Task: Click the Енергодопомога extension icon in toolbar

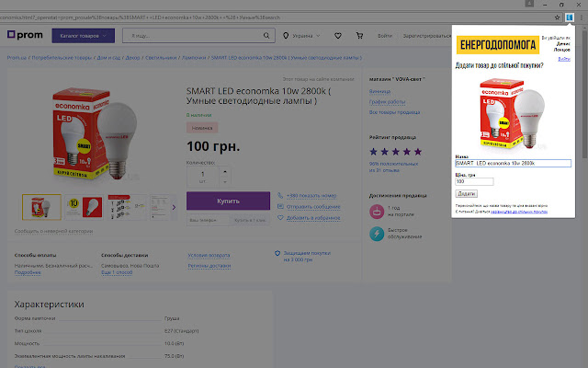Action: coord(570,17)
